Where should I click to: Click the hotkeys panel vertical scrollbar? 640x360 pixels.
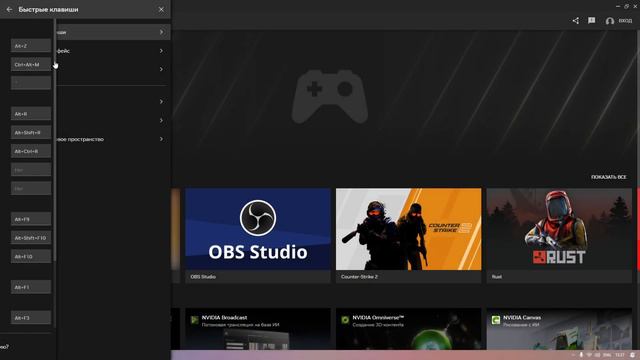coord(54,140)
